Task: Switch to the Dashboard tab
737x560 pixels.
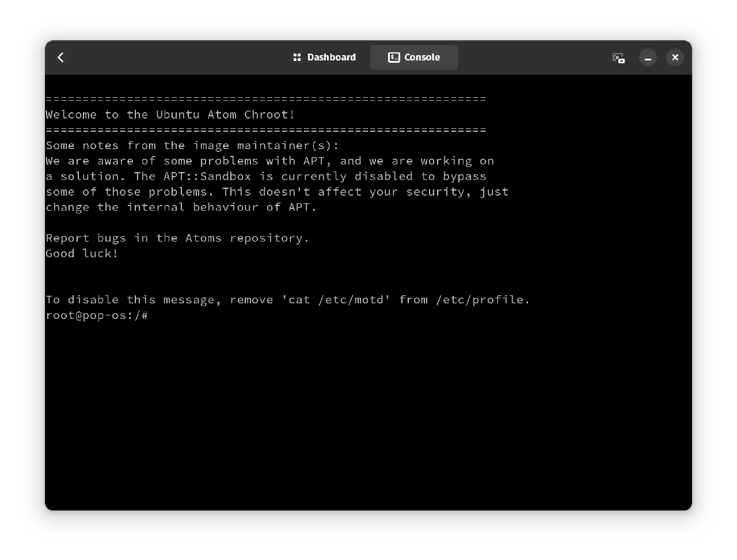Action: coord(331,57)
